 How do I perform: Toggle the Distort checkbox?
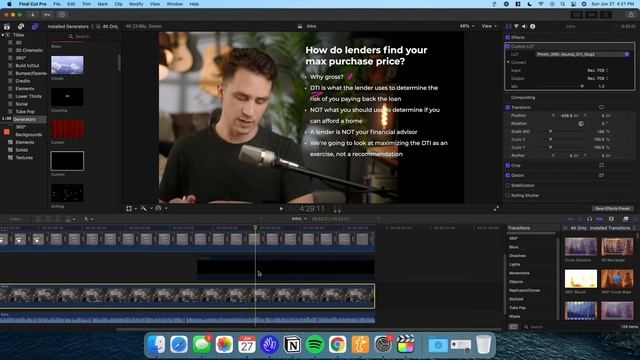pyautogui.click(x=508, y=175)
